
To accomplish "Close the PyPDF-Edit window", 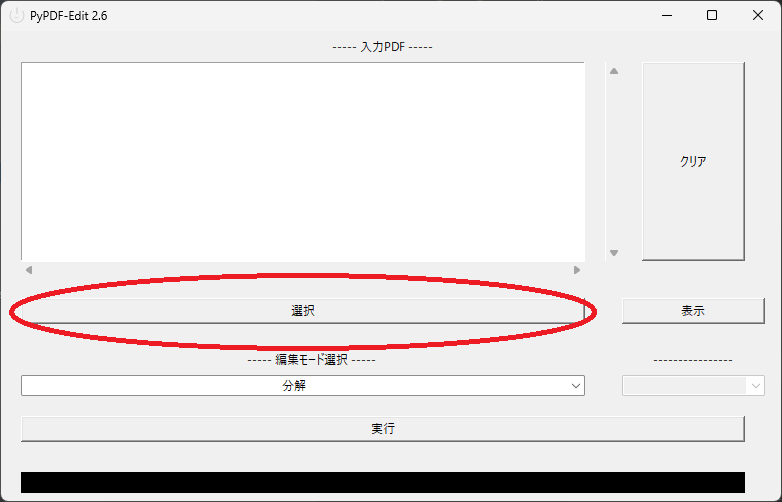I will pyautogui.click(x=758, y=15).
